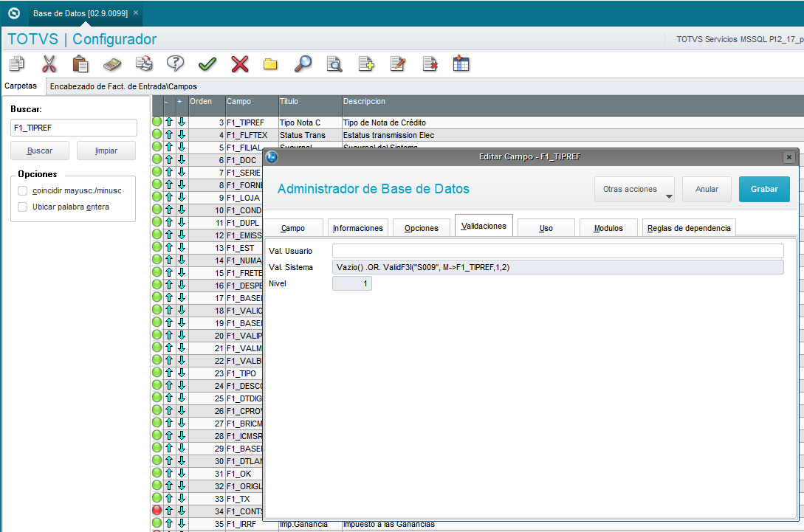Open help with the question mark icon
Image resolution: width=804 pixels, height=532 pixels.
[x=176, y=64]
